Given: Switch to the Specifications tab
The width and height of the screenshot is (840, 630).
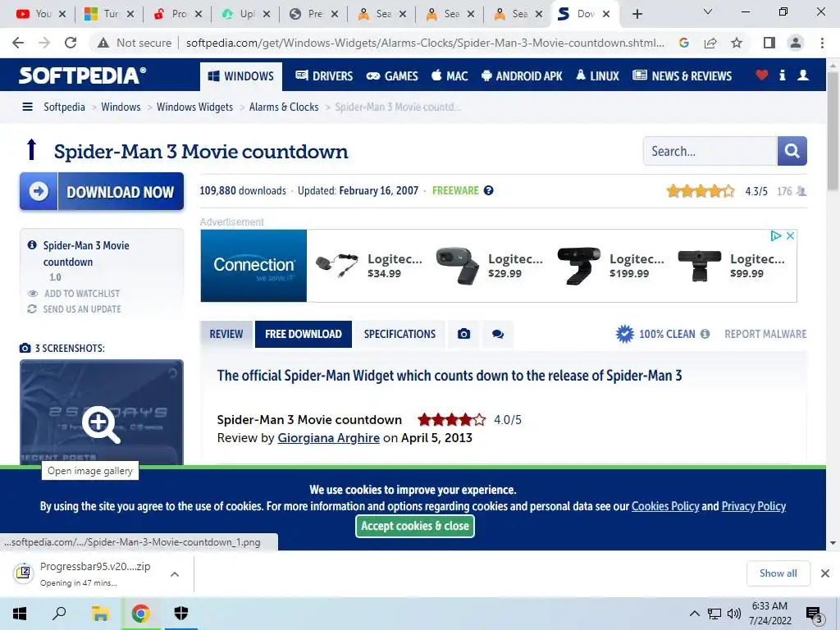Looking at the screenshot, I should click(399, 335).
